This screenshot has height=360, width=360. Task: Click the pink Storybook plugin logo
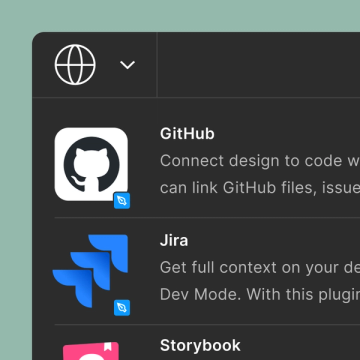91,351
